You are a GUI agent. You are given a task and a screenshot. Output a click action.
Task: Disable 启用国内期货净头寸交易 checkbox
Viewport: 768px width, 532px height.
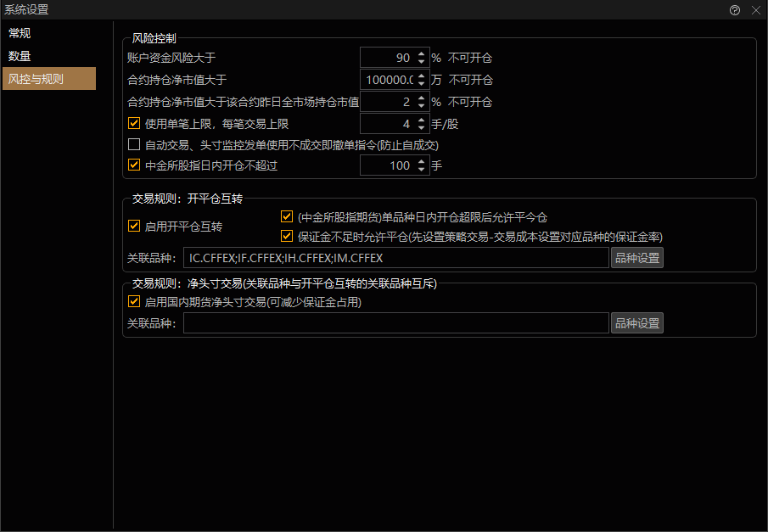tap(134, 301)
